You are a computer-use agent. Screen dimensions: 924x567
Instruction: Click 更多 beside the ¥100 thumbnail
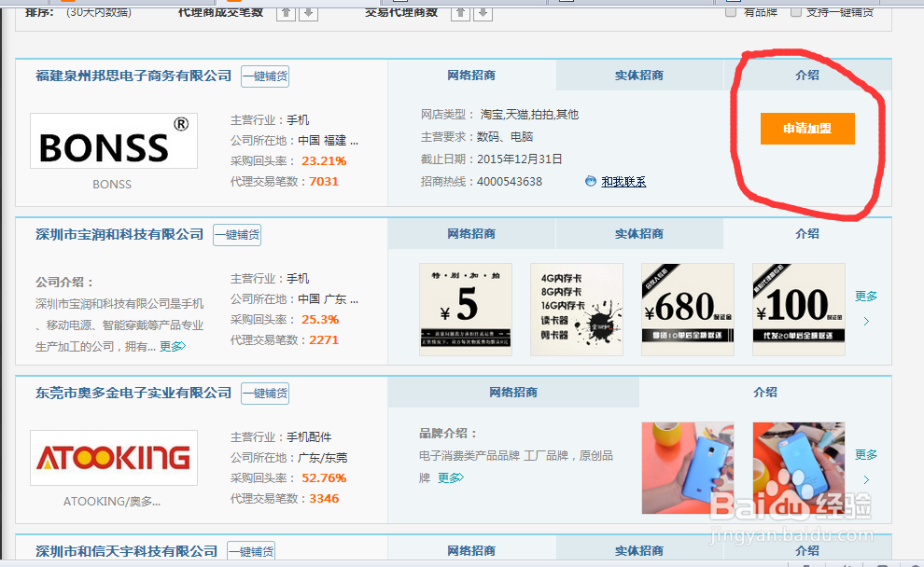(866, 297)
